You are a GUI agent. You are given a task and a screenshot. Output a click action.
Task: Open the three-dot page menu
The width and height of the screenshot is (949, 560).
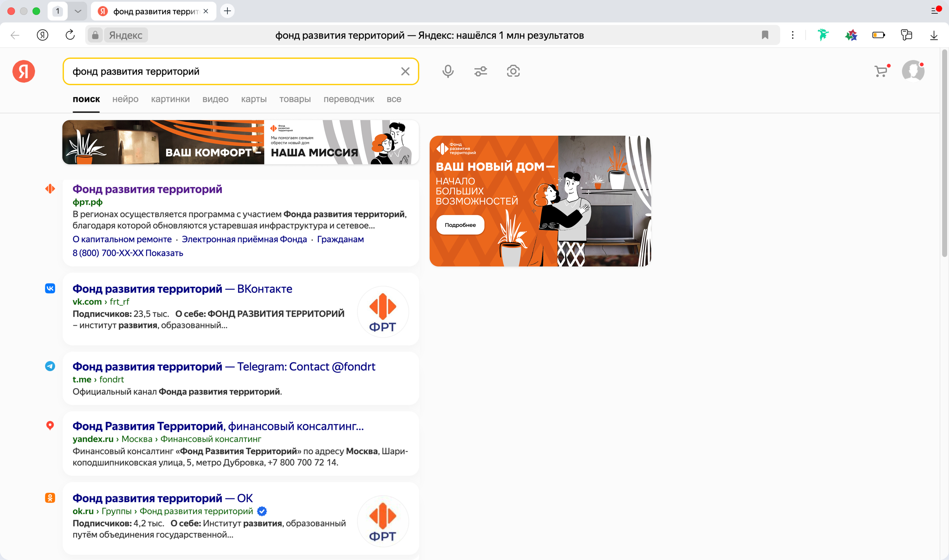tap(792, 35)
